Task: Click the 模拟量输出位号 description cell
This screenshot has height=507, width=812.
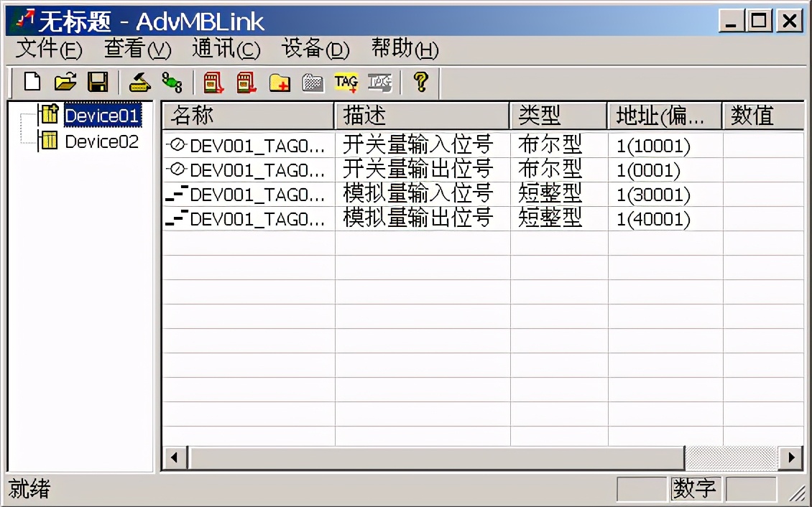Action: [x=417, y=218]
